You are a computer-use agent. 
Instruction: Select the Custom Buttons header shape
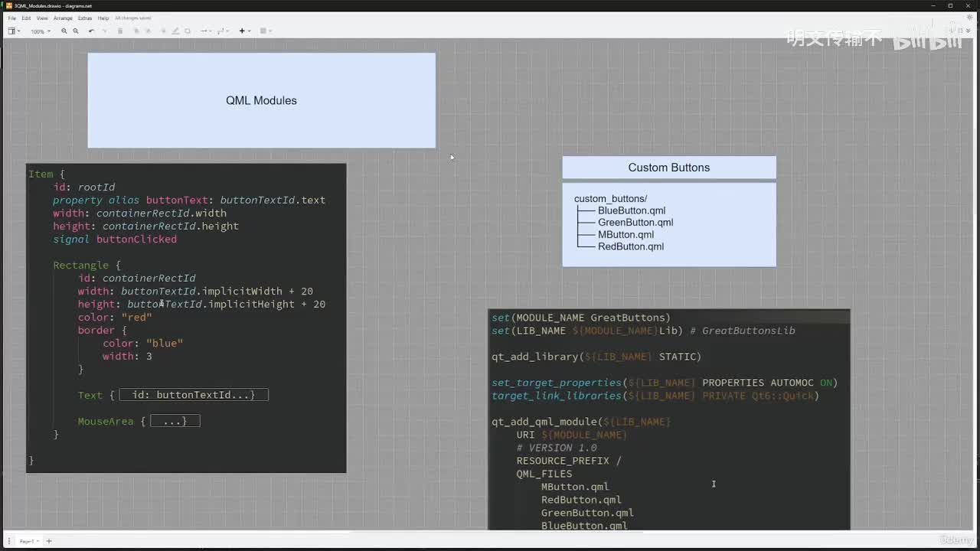pyautogui.click(x=668, y=168)
